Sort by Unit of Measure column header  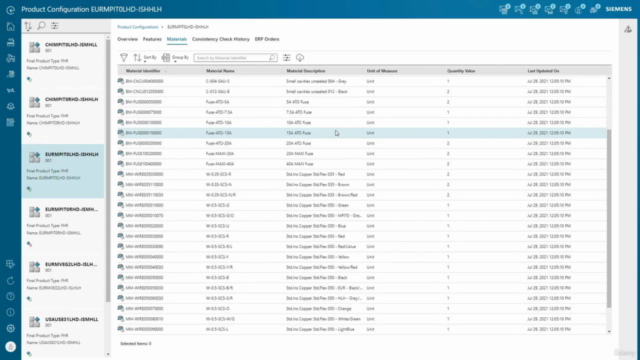tap(382, 71)
